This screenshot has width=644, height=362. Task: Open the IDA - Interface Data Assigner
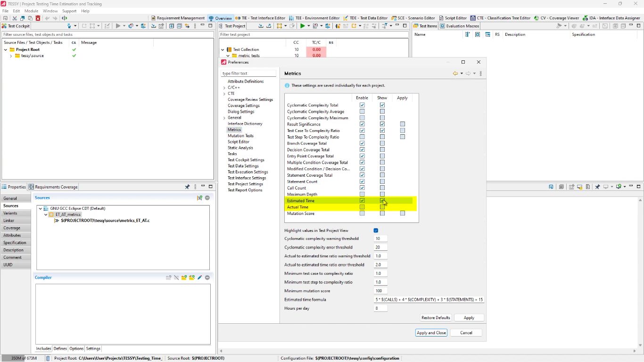point(611,18)
